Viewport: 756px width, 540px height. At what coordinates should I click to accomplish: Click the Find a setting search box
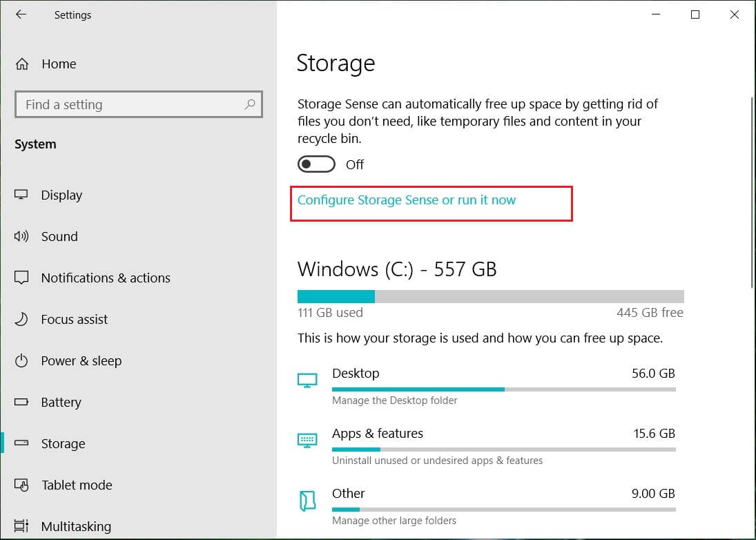pos(131,105)
